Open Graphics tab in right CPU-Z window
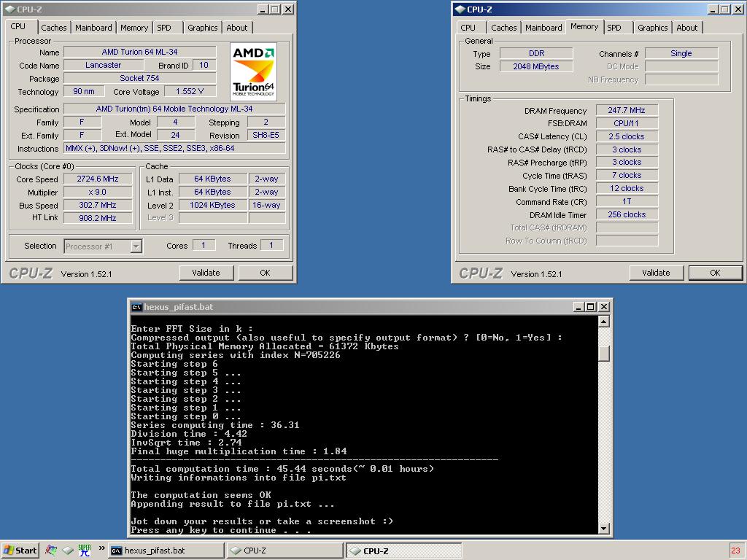Screen dimensions: 747x560 tap(653, 28)
